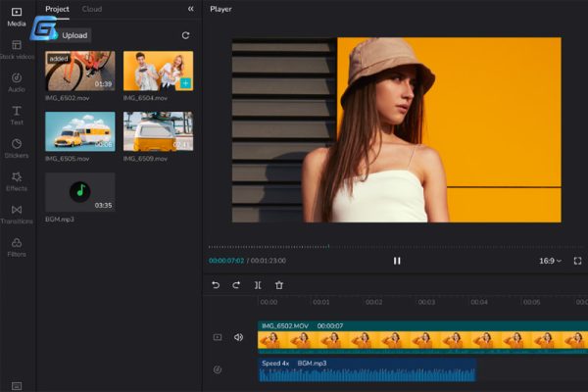Select the IMG_6505.mov yellow car thumbnail
The height and width of the screenshot is (392, 588).
click(80, 131)
